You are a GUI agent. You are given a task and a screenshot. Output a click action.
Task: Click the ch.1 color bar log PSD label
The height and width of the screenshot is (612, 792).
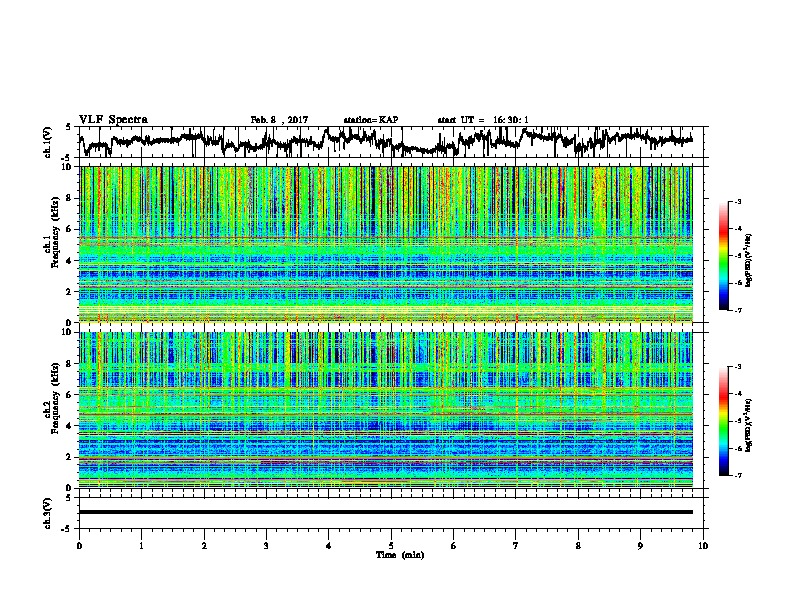point(749,260)
